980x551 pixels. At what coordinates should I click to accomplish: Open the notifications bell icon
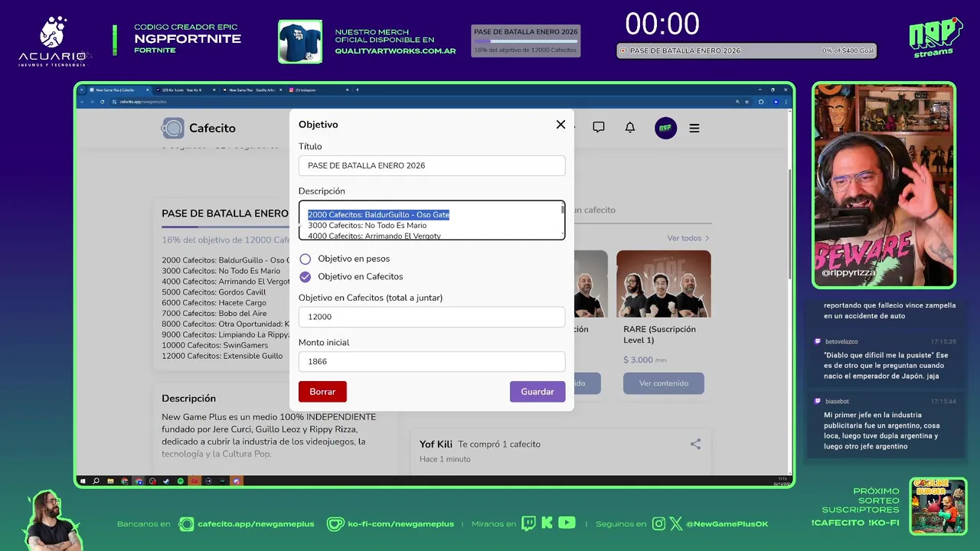pyautogui.click(x=630, y=128)
